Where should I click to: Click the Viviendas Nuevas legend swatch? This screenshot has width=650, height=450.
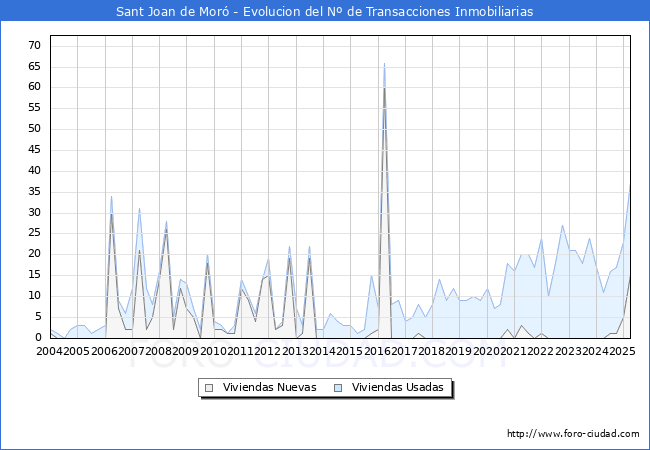209,388
